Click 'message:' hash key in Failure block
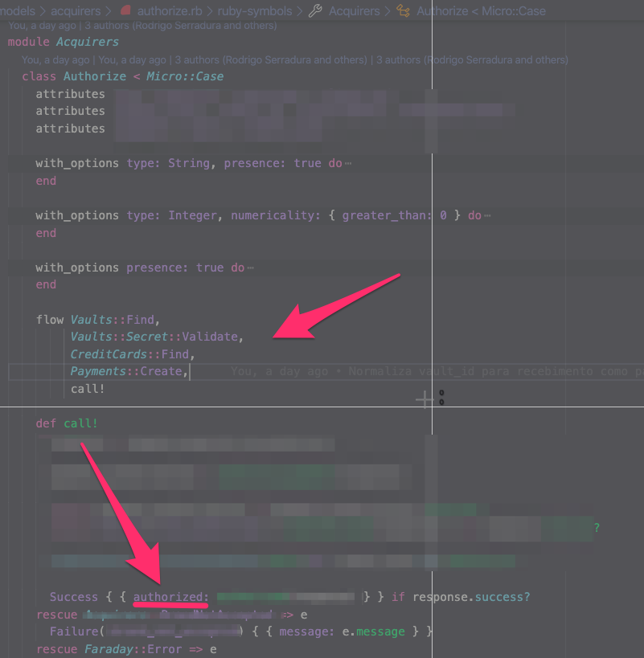Viewport: 644px width, 658px height. [307, 631]
